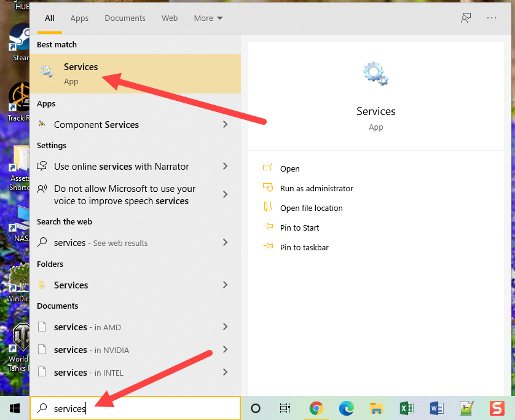515x420 pixels.
Task: Open the Services app best match
Action: coord(135,74)
